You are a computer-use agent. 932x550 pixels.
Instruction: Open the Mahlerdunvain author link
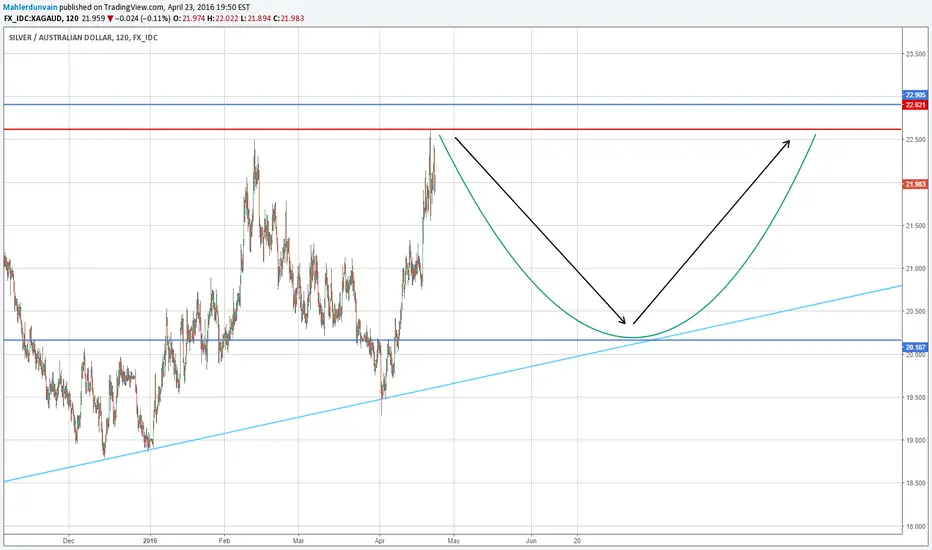[30, 7]
